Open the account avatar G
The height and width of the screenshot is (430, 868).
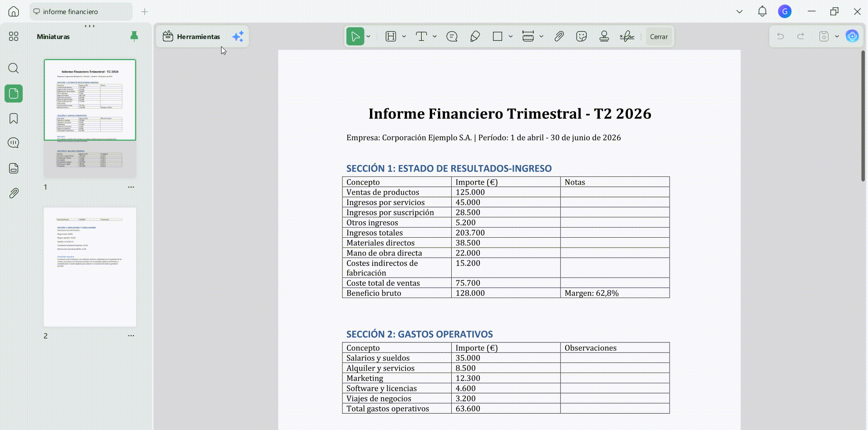pos(784,11)
